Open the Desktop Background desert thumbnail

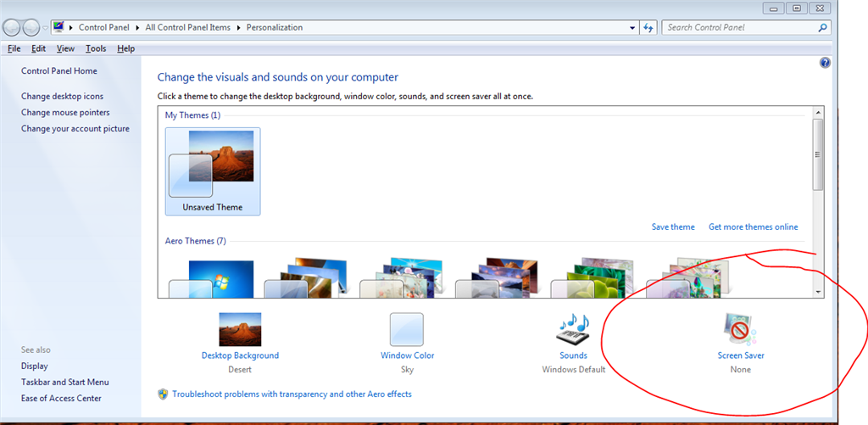coord(240,329)
